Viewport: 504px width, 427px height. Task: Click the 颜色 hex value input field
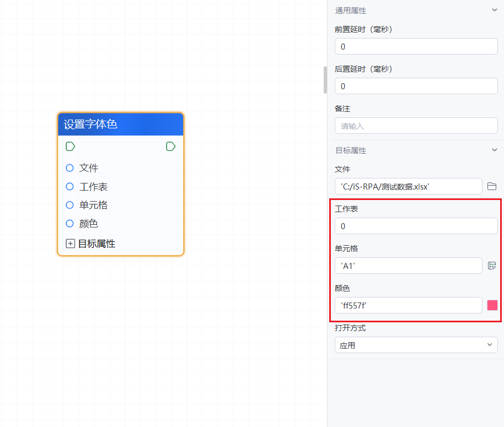click(x=408, y=305)
